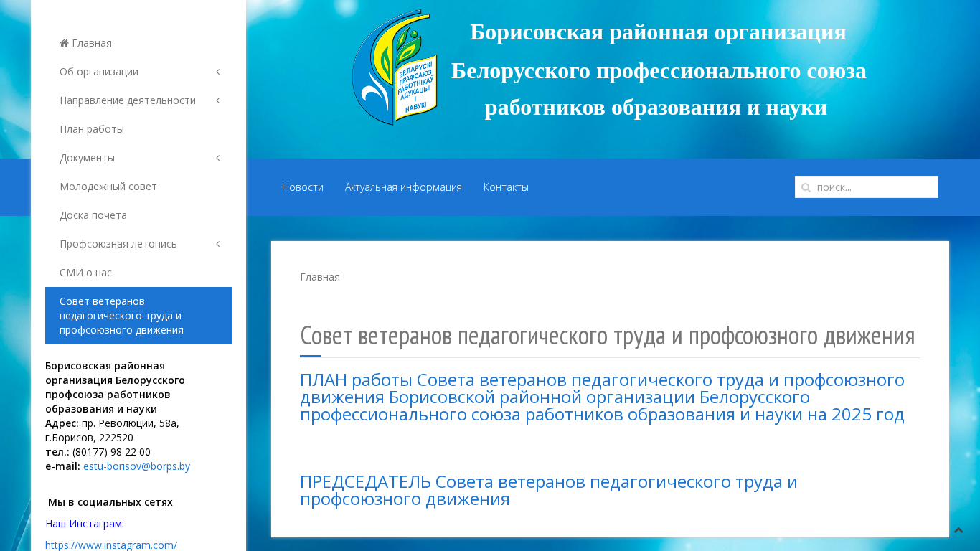Open Новости in the top navigation
Screen dimensions: 980x551
303,187
